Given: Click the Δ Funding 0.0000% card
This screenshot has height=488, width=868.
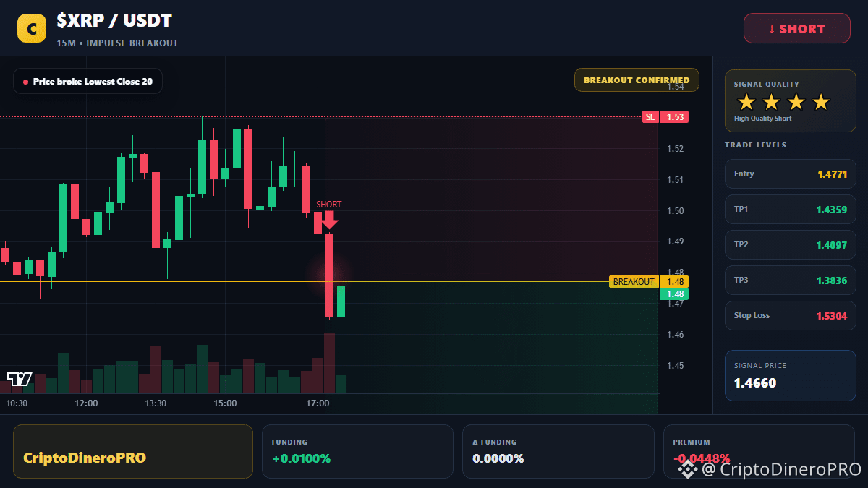Looking at the screenshot, I should click(x=558, y=451).
